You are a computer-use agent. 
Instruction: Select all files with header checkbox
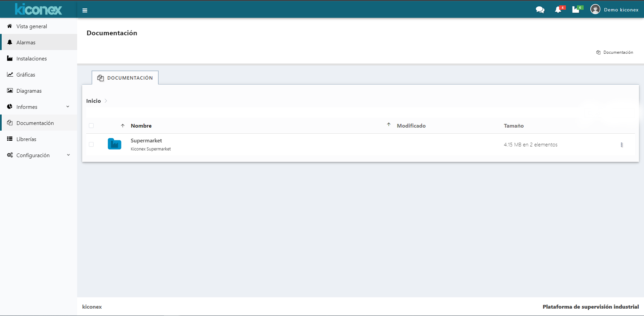(91, 126)
